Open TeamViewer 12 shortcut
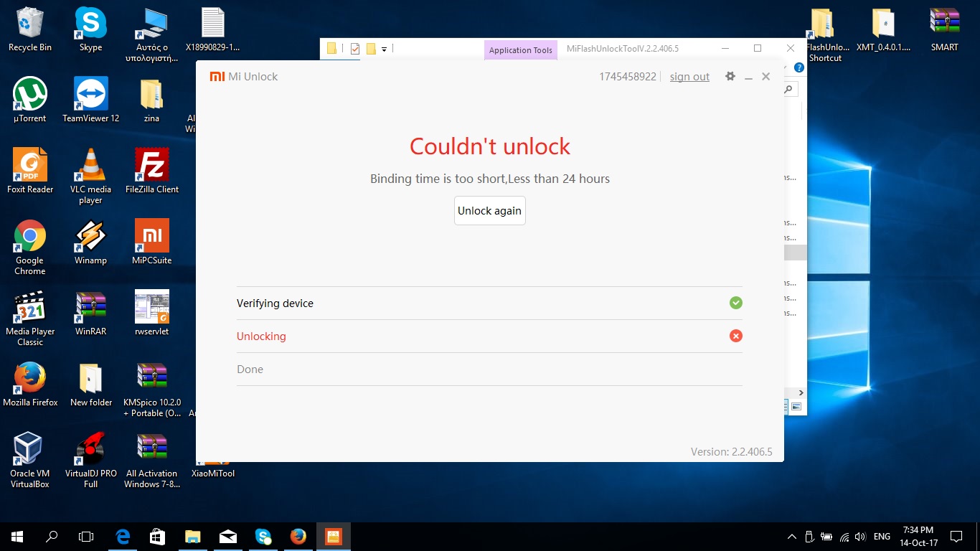This screenshot has width=980, height=551. point(90,99)
